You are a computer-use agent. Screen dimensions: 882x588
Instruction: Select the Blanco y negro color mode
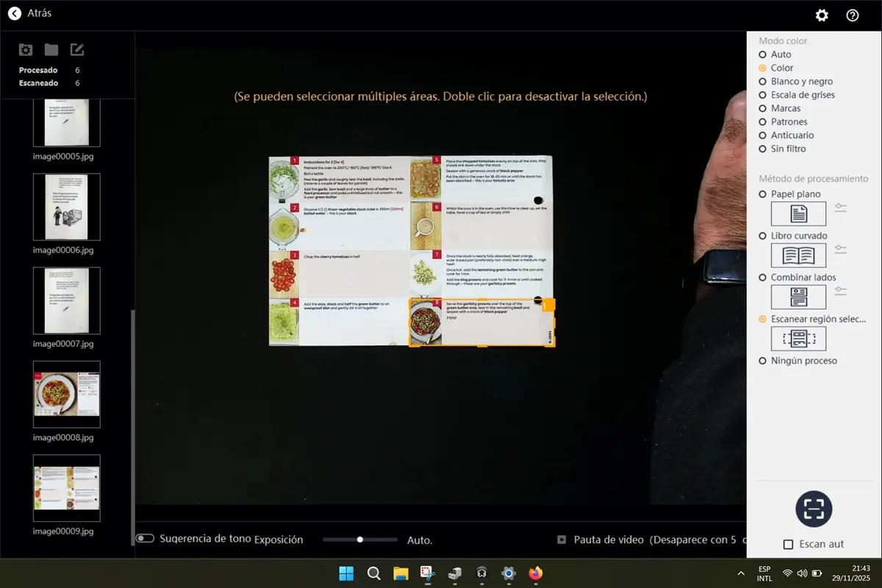click(x=763, y=82)
